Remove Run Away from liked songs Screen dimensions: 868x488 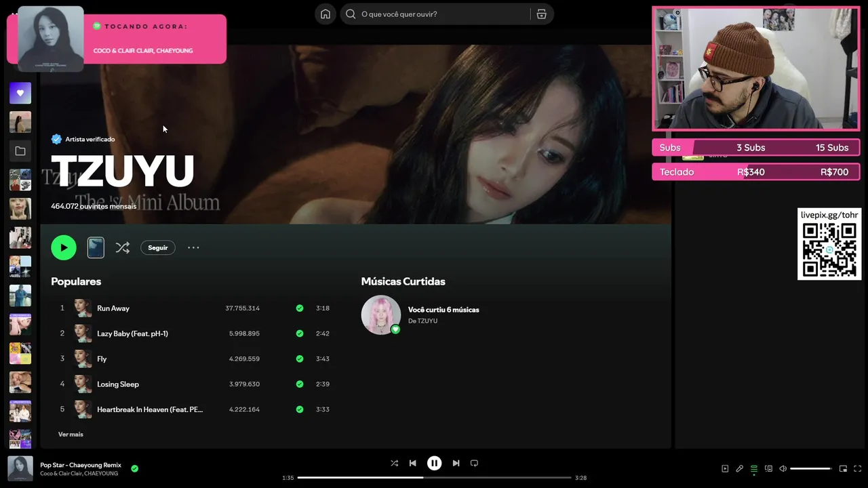tap(300, 308)
